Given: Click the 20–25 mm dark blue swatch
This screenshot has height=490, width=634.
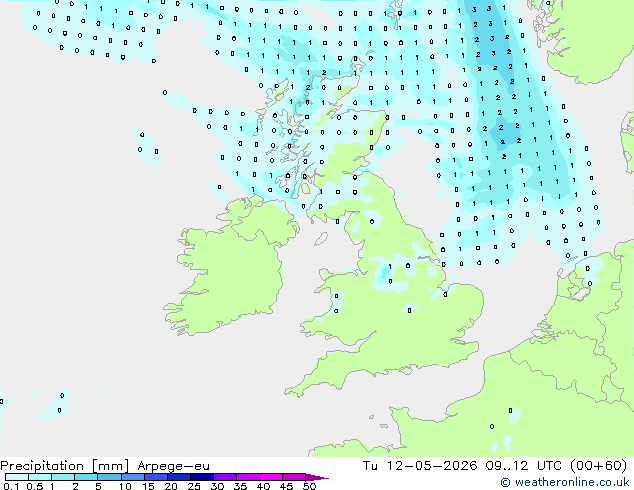Looking at the screenshot, I should 178,477.
